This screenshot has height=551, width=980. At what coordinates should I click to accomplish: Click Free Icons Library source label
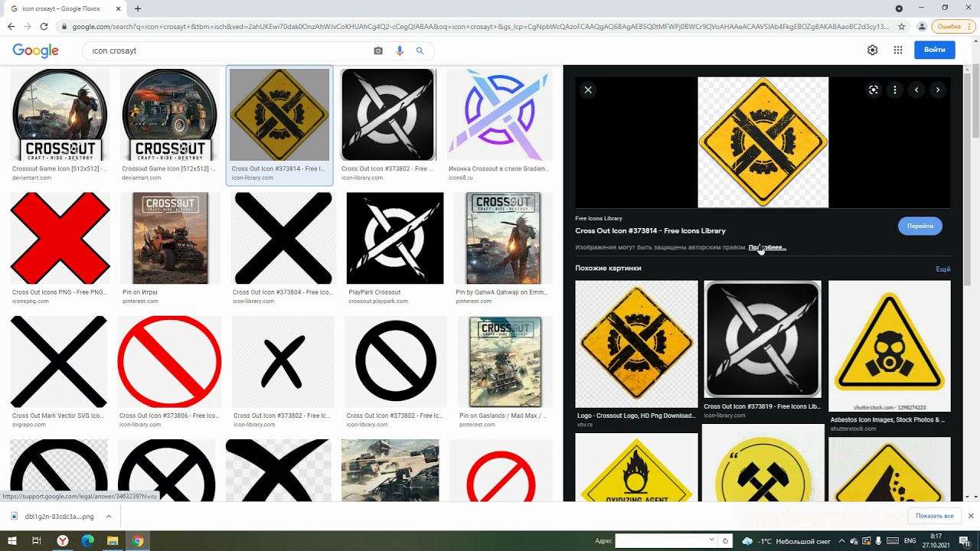pos(599,218)
